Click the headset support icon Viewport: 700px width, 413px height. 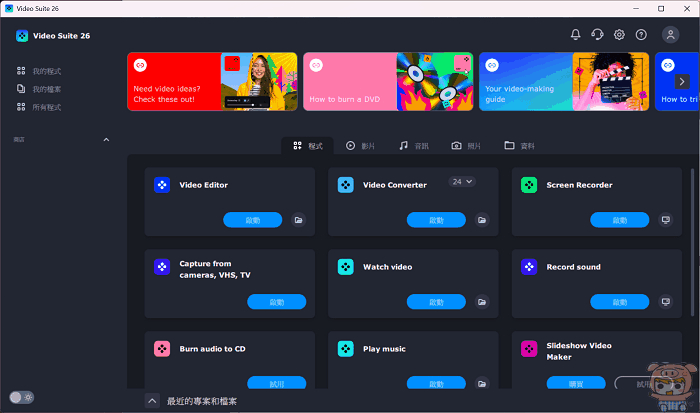click(x=597, y=35)
